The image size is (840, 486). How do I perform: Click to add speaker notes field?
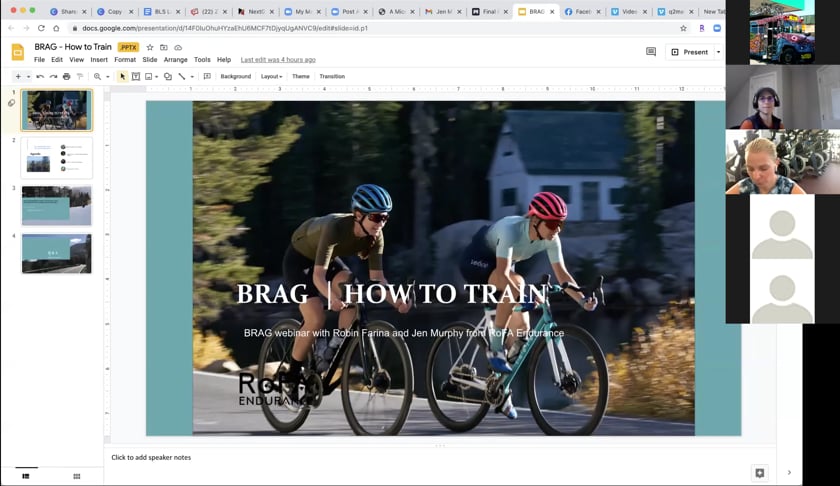click(439, 458)
